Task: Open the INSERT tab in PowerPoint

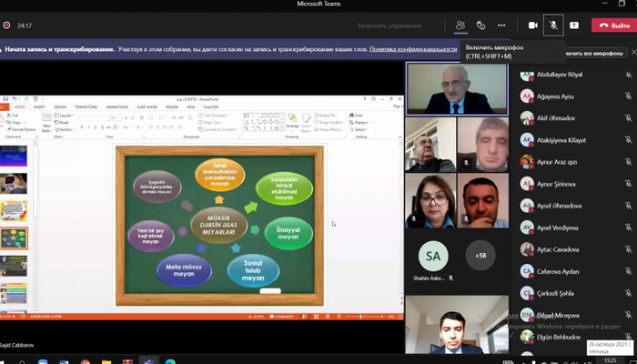Action: coord(40,106)
